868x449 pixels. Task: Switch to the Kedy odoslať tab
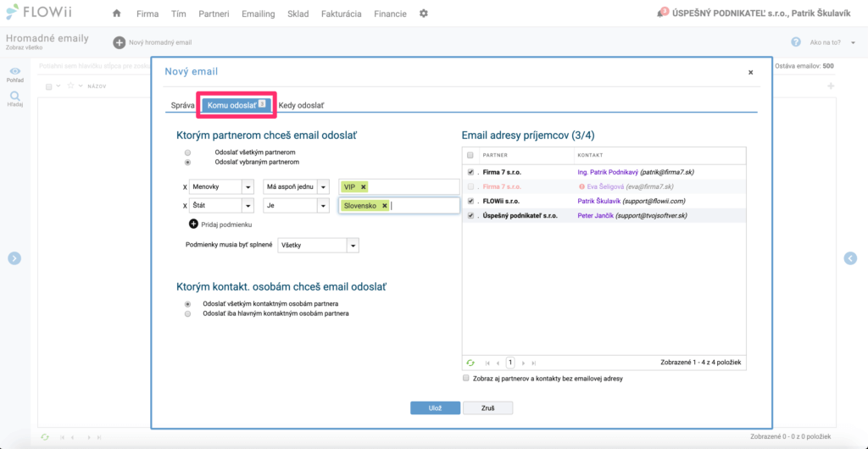click(301, 104)
